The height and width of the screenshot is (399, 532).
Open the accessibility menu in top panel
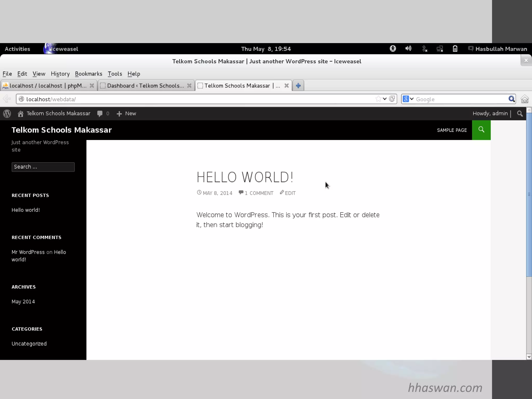tap(393, 49)
